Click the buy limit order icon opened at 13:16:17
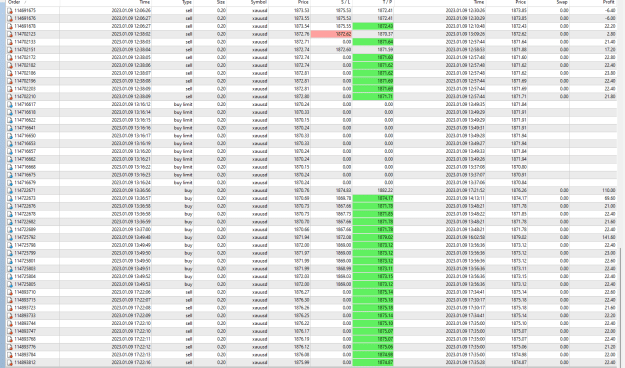The image size is (625, 368). [10, 136]
